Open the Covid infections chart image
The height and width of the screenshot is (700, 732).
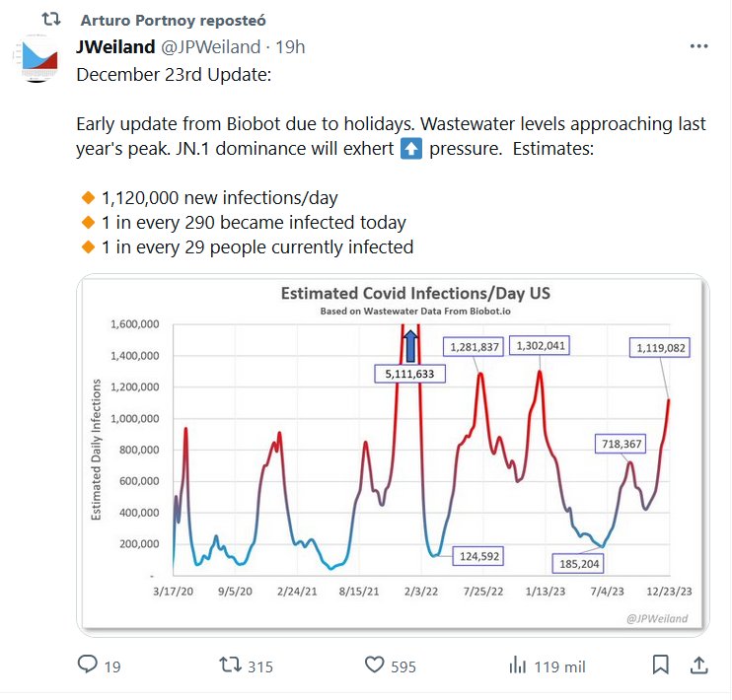393,455
